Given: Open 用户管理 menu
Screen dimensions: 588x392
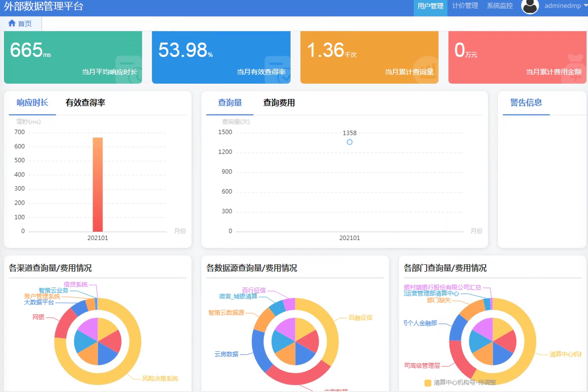Looking at the screenshot, I should coord(430,6).
